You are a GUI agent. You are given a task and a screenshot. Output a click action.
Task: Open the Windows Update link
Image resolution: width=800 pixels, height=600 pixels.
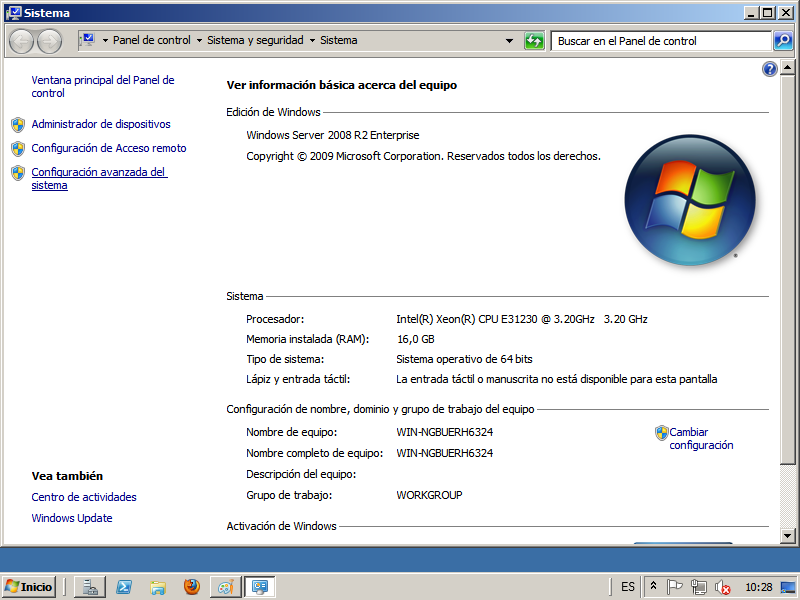[71, 518]
